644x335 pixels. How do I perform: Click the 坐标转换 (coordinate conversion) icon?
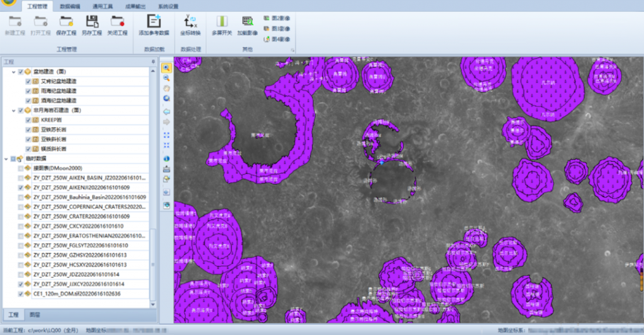pos(191,21)
